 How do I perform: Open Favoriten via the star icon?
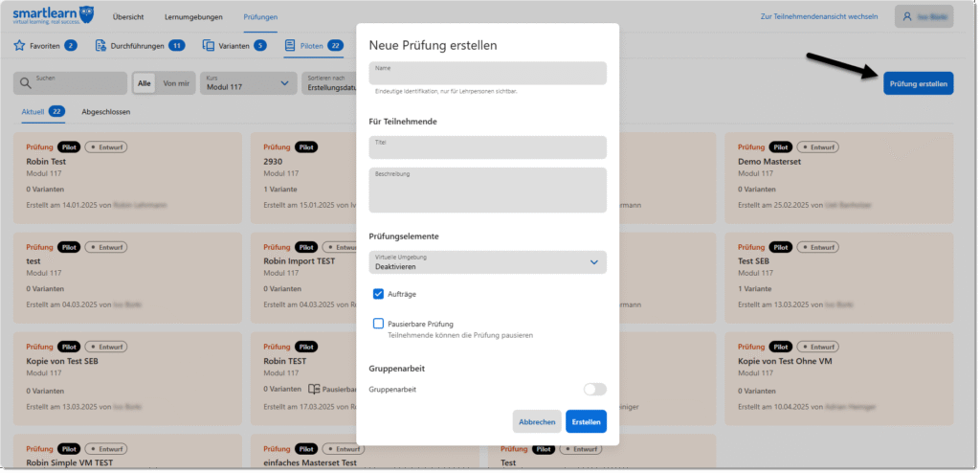coord(19,45)
